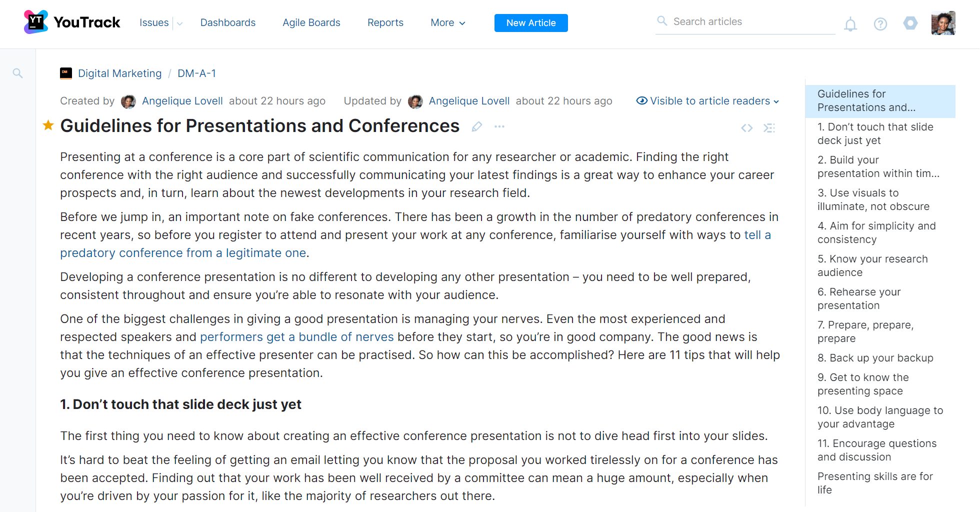Open search via the sidebar magnifier icon

[x=17, y=73]
